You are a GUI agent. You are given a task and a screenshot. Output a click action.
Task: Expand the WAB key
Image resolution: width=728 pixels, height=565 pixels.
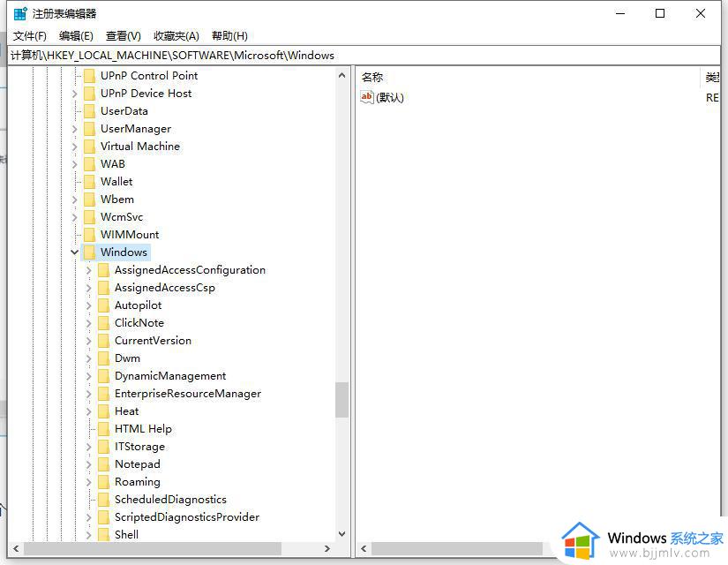tap(74, 164)
